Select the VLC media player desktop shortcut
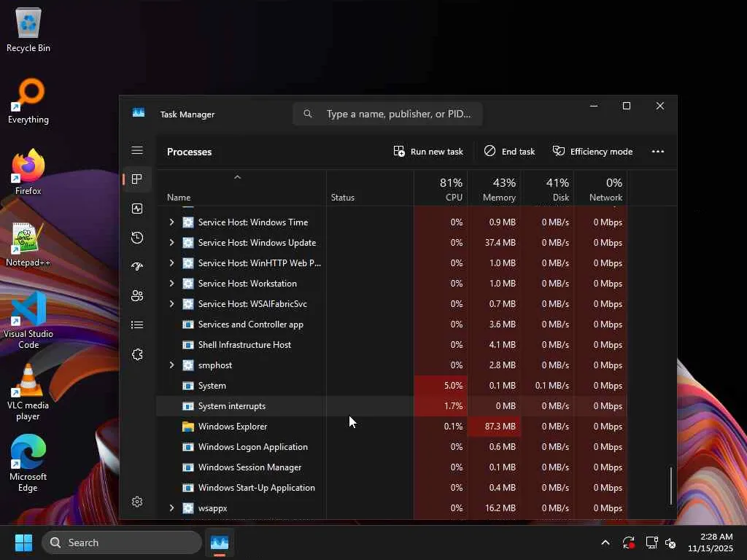 pos(28,392)
